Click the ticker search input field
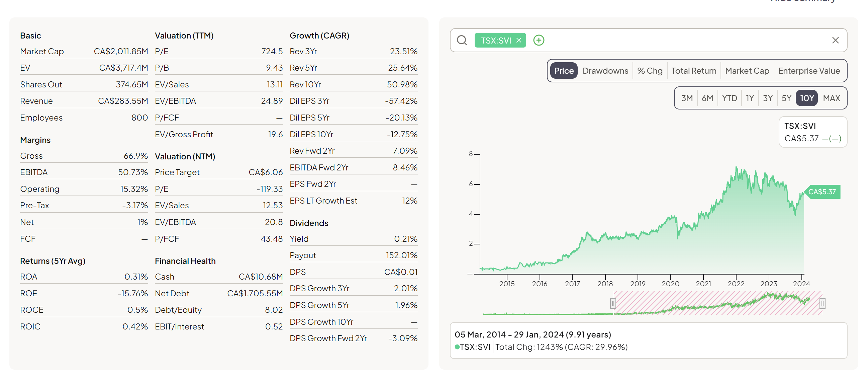Image resolution: width=868 pixels, height=375 pixels. click(x=684, y=41)
